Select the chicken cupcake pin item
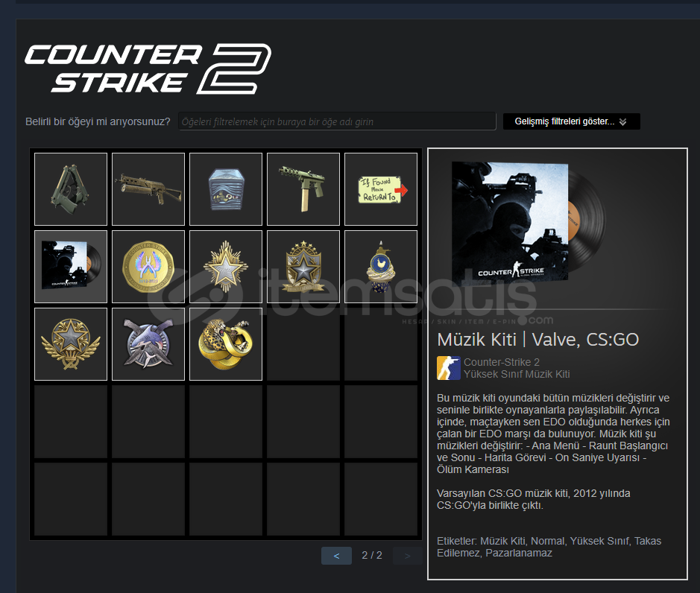This screenshot has height=593, width=700. pos(381,267)
